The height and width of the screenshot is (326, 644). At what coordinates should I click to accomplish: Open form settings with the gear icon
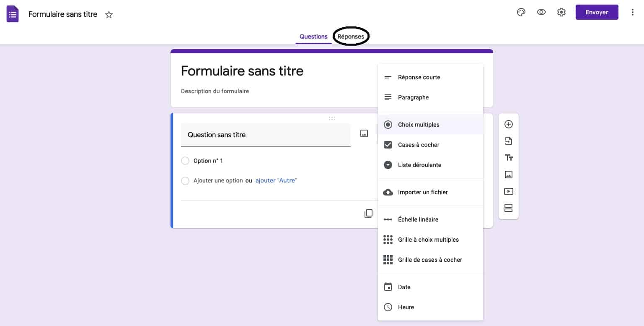point(561,12)
